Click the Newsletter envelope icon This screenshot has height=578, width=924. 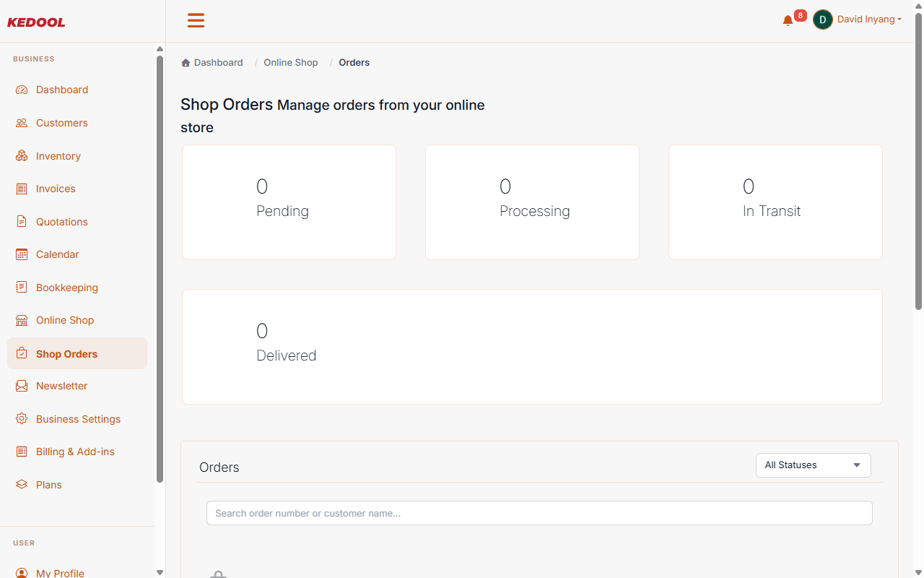pos(22,386)
